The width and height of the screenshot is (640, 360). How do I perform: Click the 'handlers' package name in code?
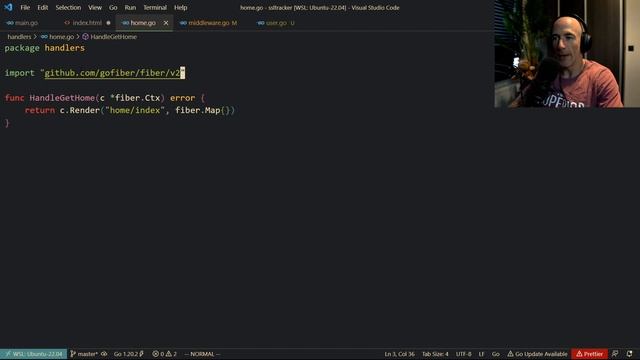[x=64, y=48]
